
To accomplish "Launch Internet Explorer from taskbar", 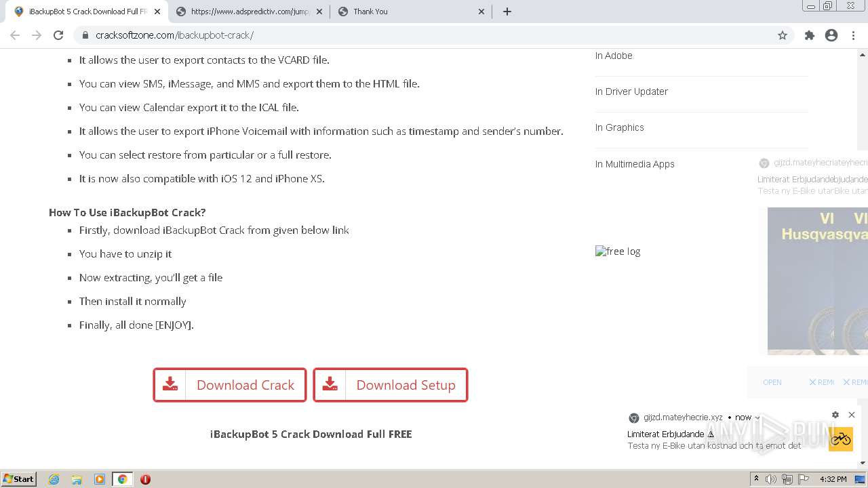I will tap(54, 479).
